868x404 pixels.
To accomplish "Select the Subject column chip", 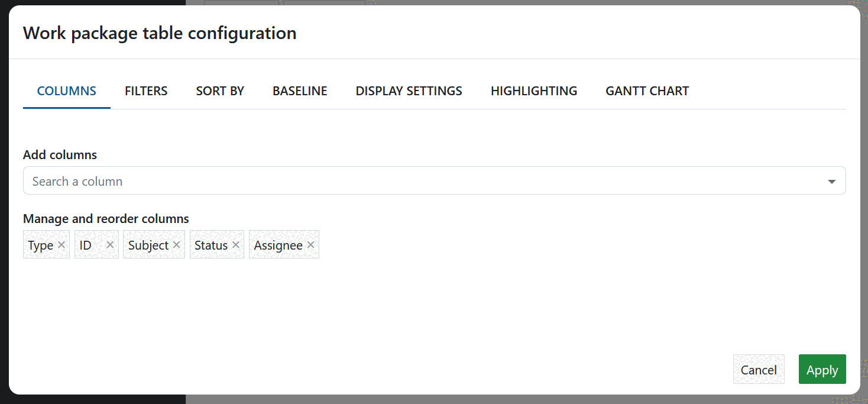I will (x=148, y=244).
